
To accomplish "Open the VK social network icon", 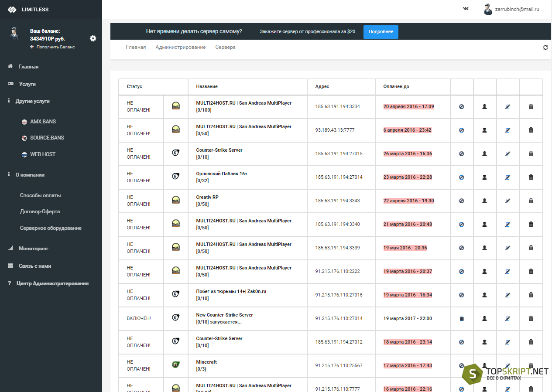I will pyautogui.click(x=466, y=8).
